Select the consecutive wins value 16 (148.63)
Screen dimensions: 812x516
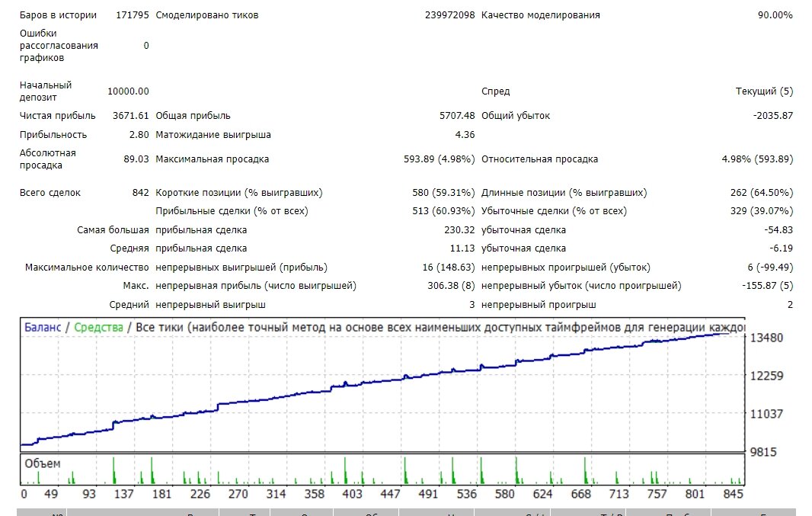click(x=449, y=268)
